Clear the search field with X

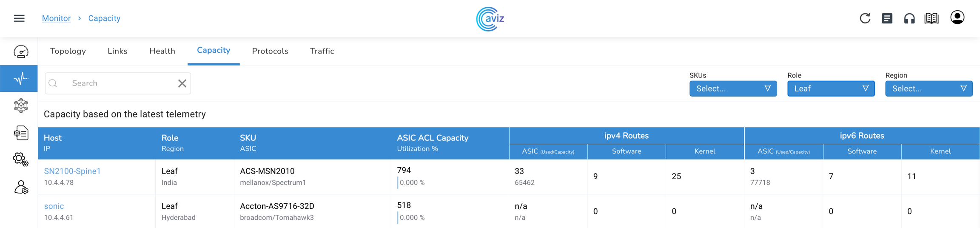(182, 83)
